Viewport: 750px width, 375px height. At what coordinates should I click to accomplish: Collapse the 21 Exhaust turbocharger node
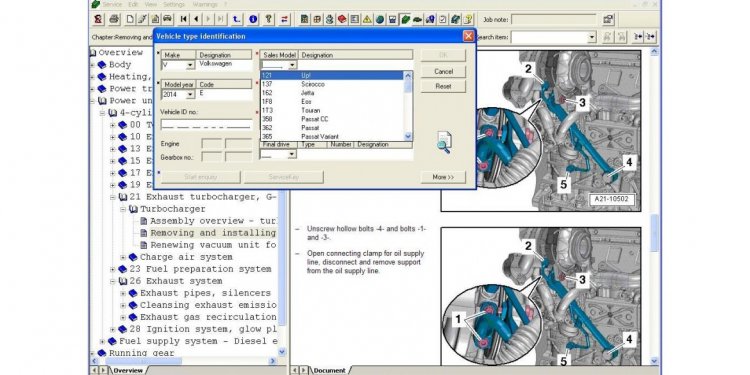[x=113, y=197]
